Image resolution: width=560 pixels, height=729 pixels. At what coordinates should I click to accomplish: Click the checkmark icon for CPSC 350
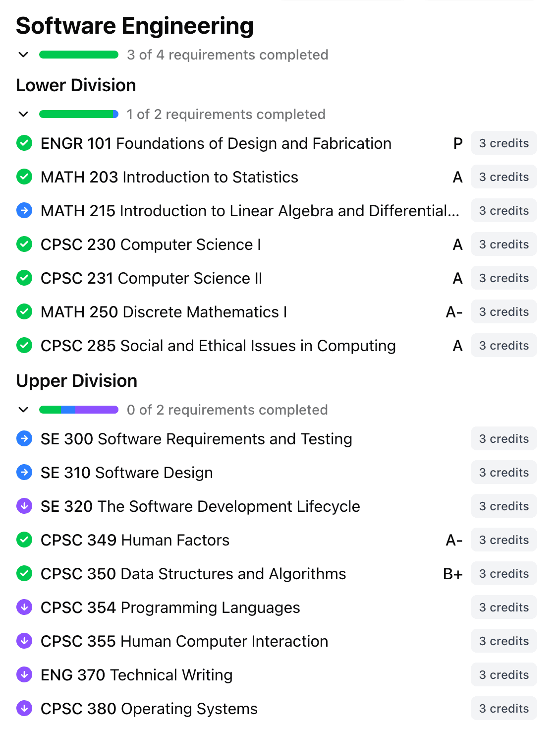(x=24, y=573)
